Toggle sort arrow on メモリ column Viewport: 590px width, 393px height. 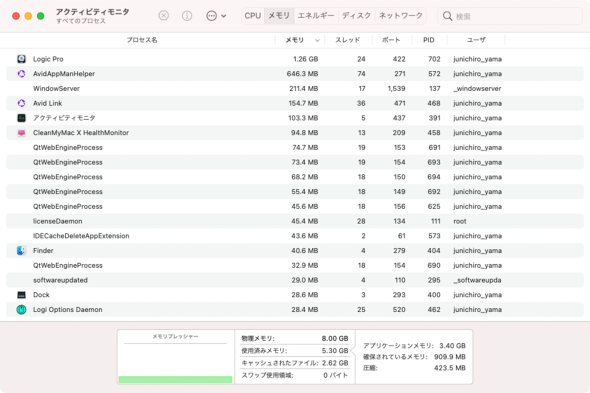317,40
